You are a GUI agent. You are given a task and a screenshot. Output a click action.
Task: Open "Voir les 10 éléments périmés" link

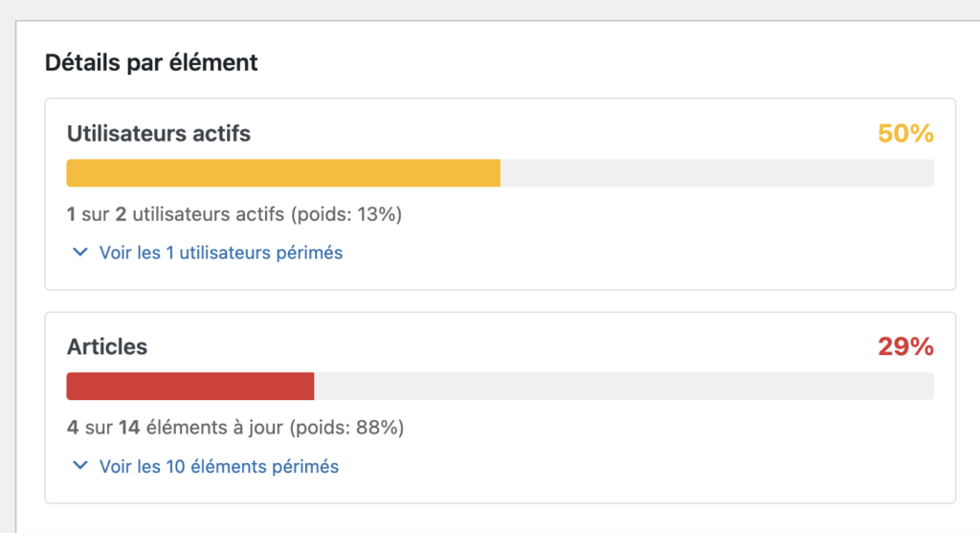pyautogui.click(x=219, y=467)
